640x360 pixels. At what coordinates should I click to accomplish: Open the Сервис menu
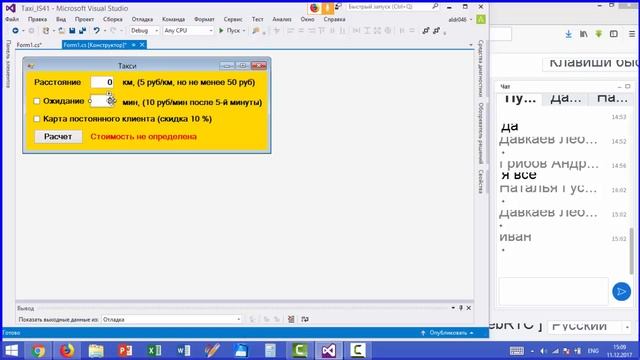click(x=233, y=19)
